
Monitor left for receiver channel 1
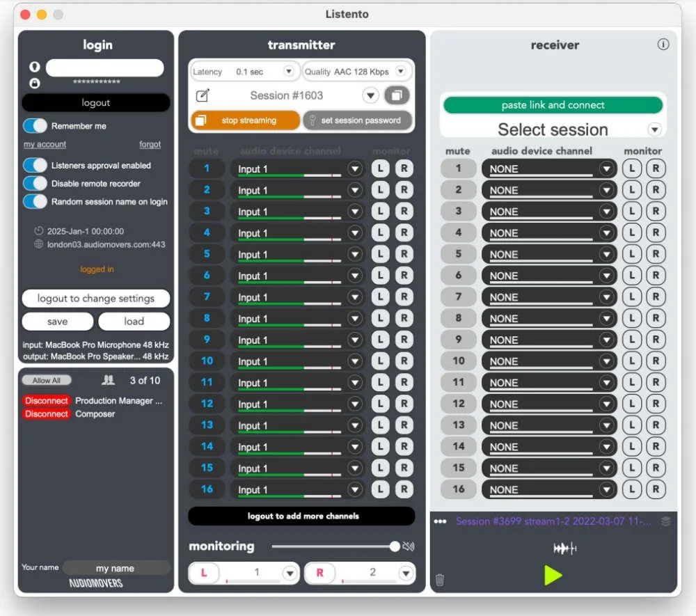point(632,168)
